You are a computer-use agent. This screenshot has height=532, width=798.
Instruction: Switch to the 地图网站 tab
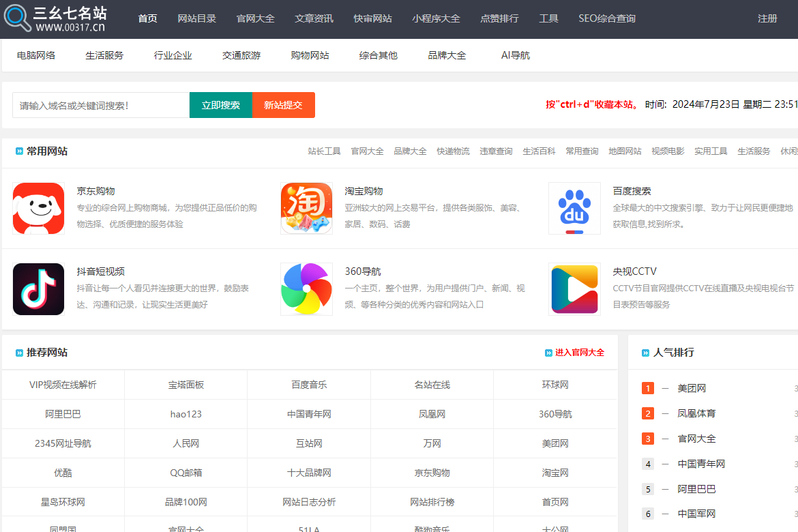tap(625, 151)
